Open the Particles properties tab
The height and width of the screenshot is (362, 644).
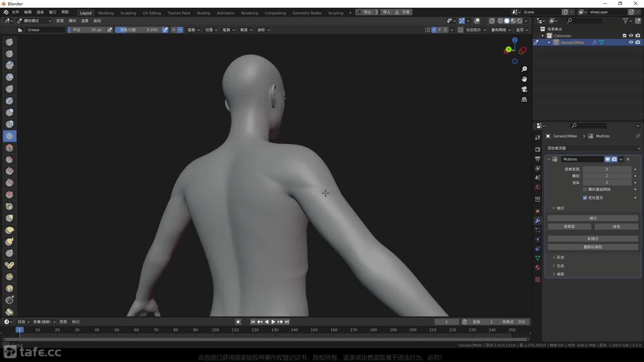(538, 230)
